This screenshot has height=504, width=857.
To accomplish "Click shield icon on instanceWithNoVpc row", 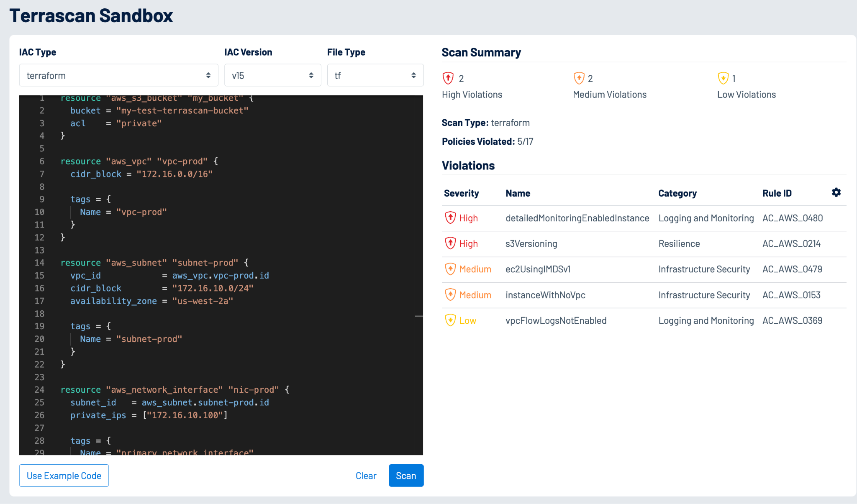I will pyautogui.click(x=450, y=294).
